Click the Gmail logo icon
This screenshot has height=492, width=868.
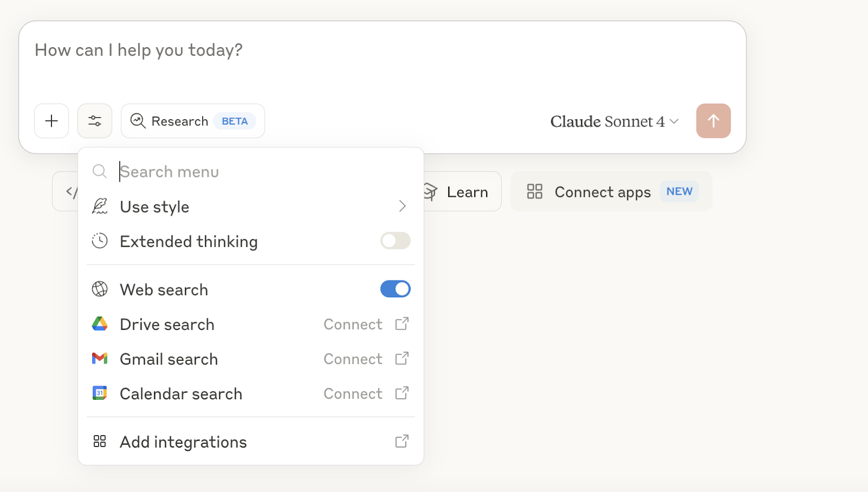[100, 359]
